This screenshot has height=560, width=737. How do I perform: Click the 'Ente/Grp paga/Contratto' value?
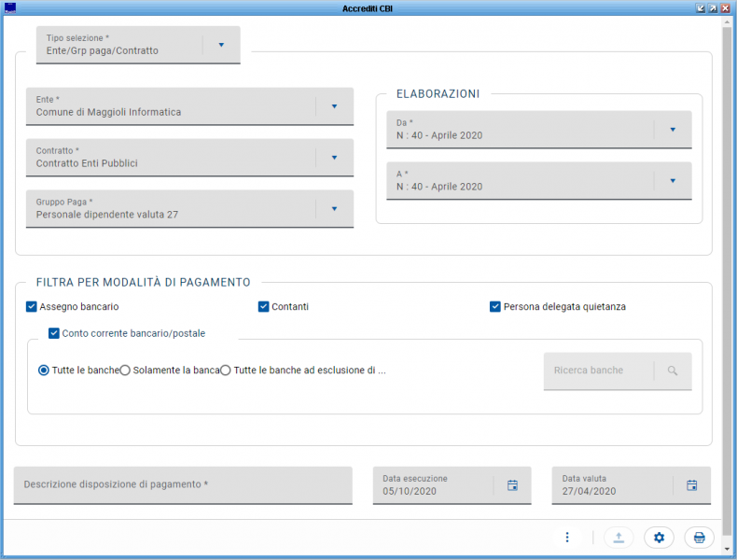click(x=102, y=50)
